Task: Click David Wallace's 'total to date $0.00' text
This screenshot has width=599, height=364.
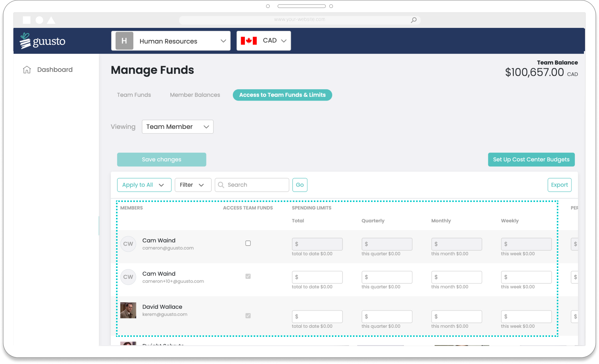Action: pyautogui.click(x=312, y=326)
